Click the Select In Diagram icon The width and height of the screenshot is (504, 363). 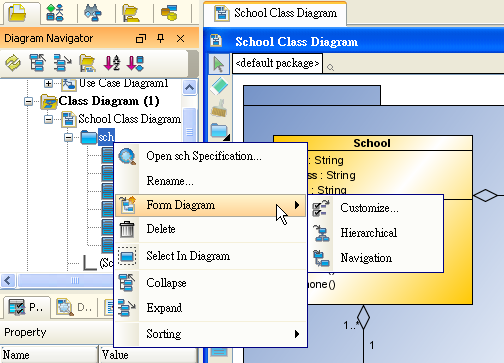point(127,256)
